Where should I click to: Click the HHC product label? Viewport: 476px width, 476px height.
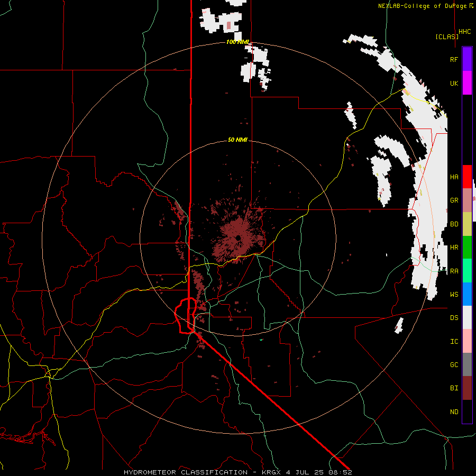coord(465,32)
